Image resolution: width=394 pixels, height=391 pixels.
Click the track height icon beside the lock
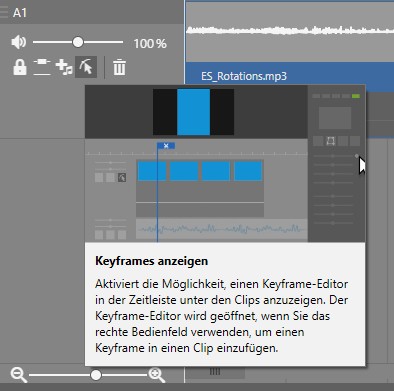42,67
